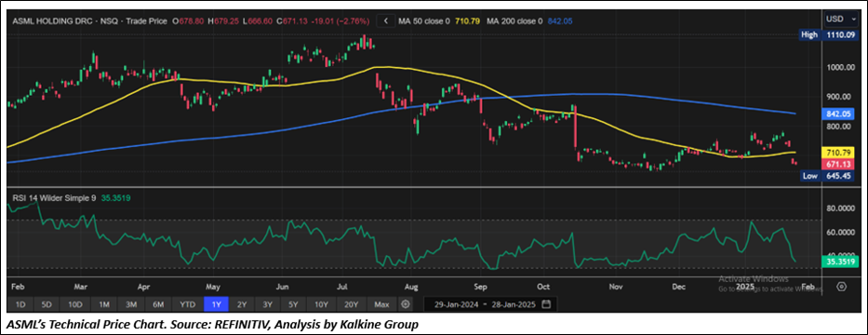Screen dimensions: 868x335
Task: Show the Max time range
Action: (381, 304)
